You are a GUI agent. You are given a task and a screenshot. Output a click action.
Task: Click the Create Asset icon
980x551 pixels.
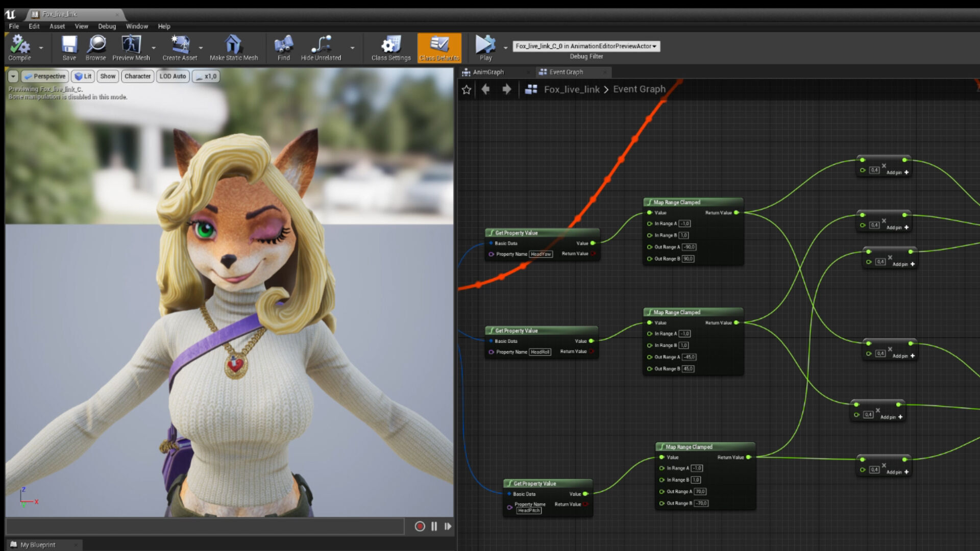(x=180, y=48)
